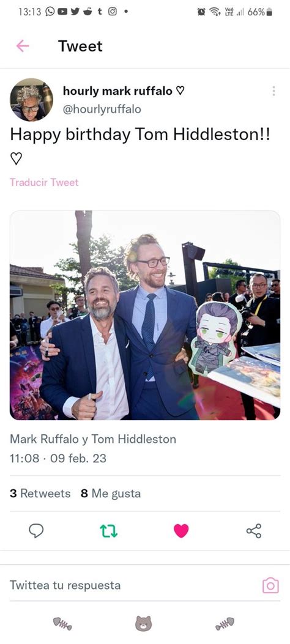Image resolution: width=290 pixels, height=644 pixels.
Task: Open the reply speech bubble icon
Action: click(36, 531)
